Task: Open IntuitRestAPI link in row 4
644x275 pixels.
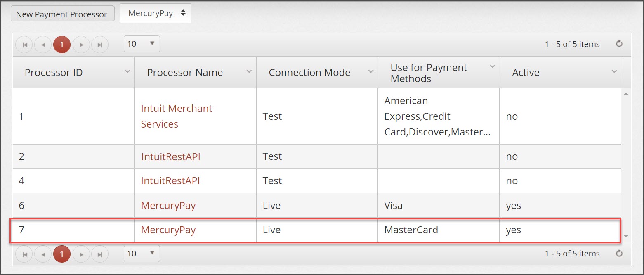Action: pyautogui.click(x=170, y=181)
